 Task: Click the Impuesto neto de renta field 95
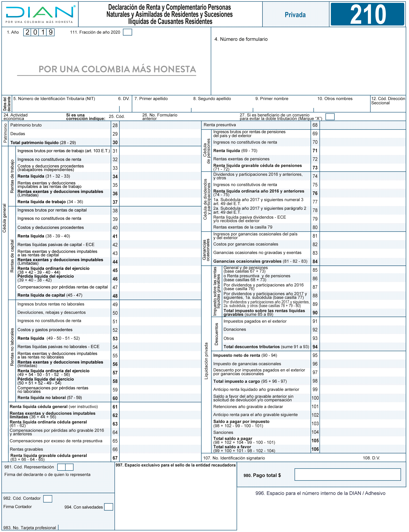coord(362,355)
